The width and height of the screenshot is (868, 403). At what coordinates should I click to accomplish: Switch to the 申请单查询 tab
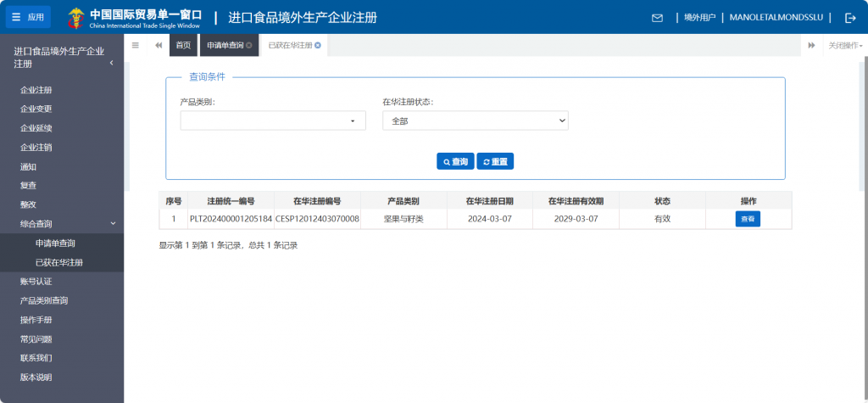coord(225,46)
